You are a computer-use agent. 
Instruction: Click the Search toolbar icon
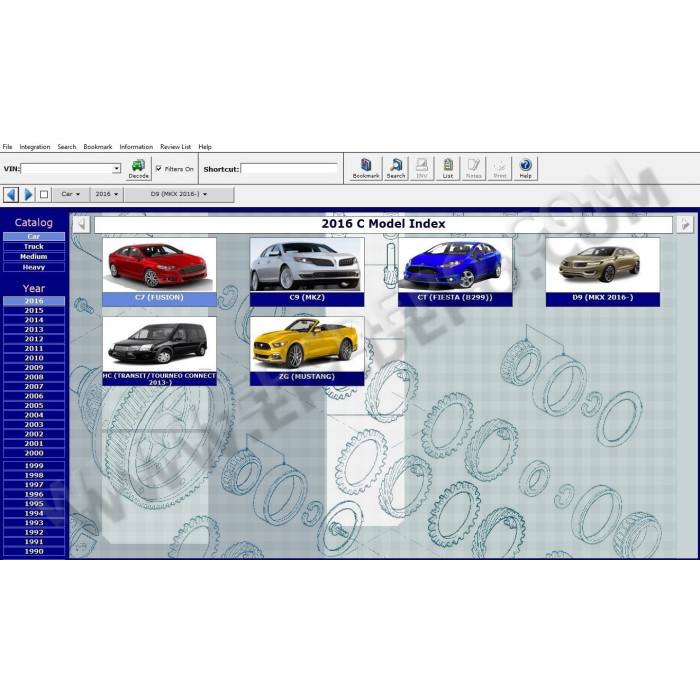pyautogui.click(x=396, y=169)
